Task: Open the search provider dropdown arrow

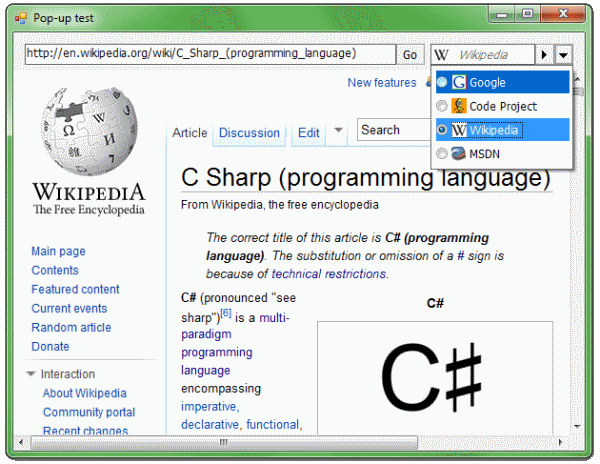Action: coord(563,55)
